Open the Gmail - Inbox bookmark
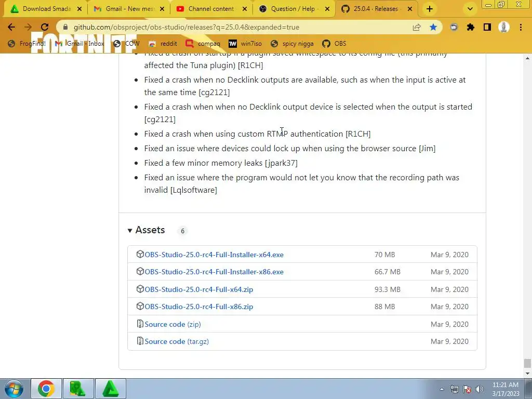 [x=79, y=44]
